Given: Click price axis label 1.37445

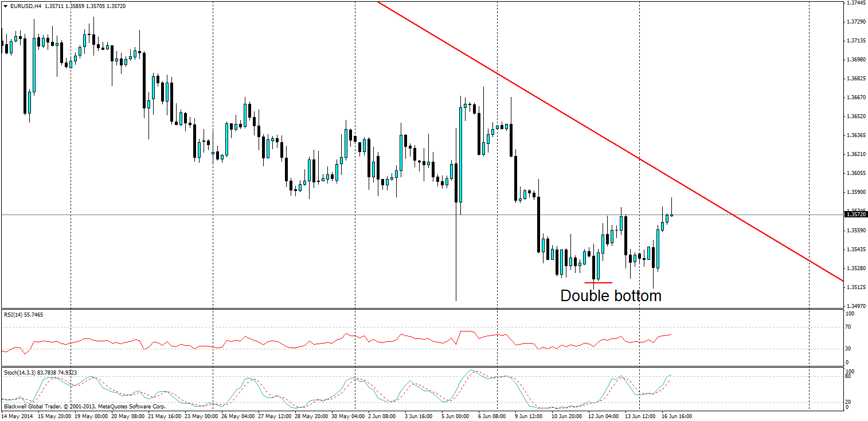Looking at the screenshot, I should pos(857,3).
